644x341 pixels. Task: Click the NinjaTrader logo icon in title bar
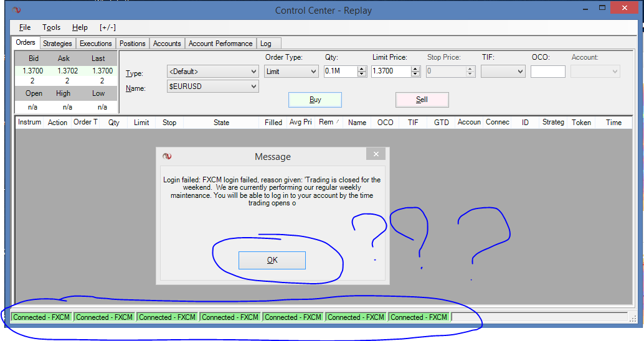tap(16, 9)
